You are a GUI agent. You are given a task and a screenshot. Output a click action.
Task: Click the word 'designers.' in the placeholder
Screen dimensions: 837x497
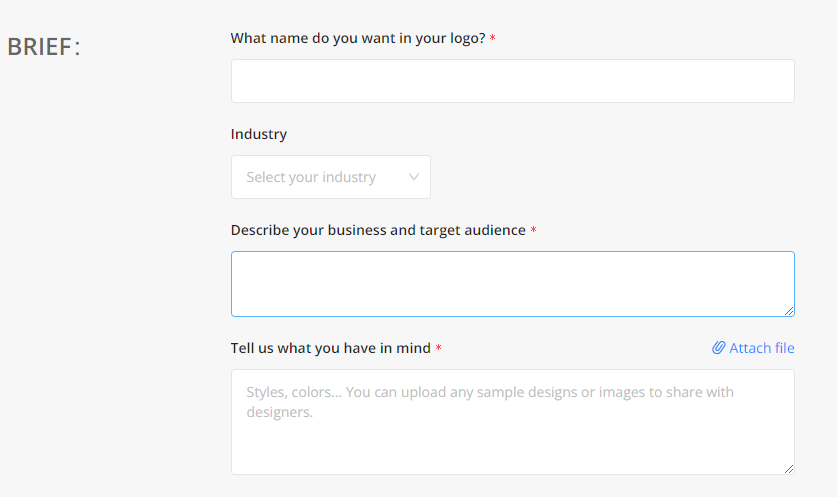coord(280,412)
